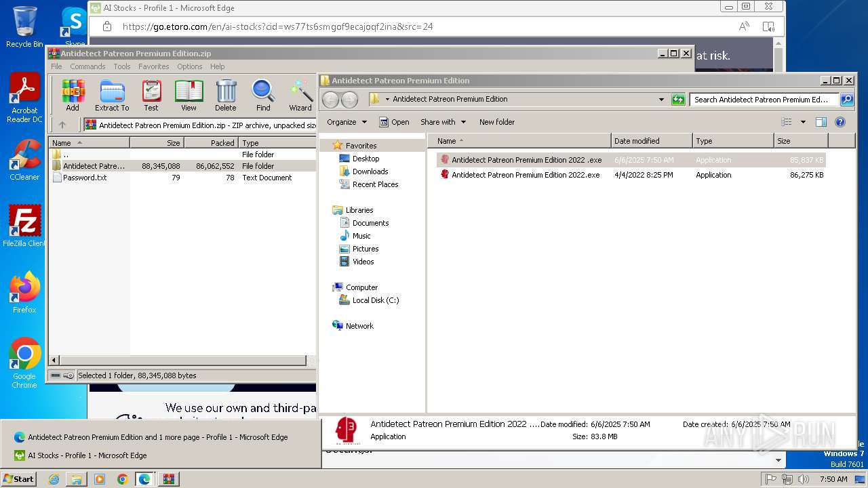Open view options dropdown arrow
The height and width of the screenshot is (488, 868).
(803, 122)
